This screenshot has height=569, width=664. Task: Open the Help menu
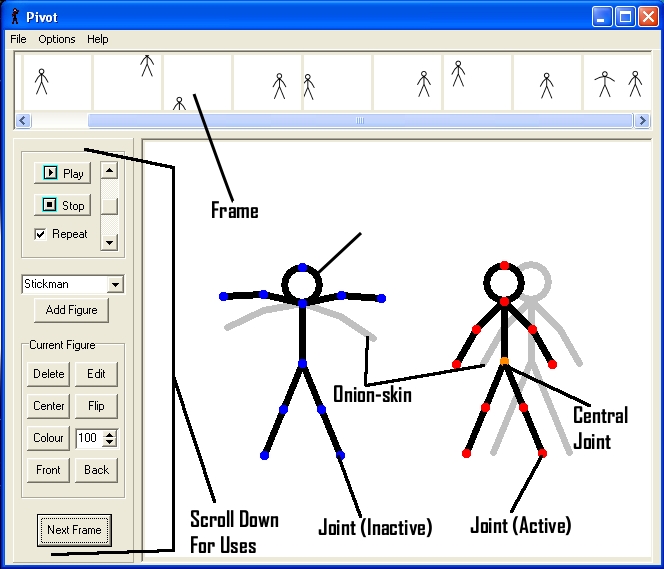(98, 39)
